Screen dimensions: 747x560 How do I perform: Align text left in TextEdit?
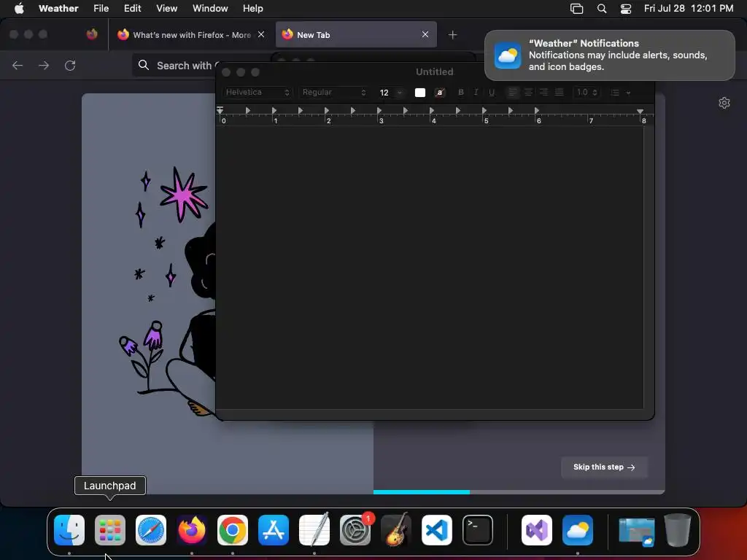pos(513,93)
